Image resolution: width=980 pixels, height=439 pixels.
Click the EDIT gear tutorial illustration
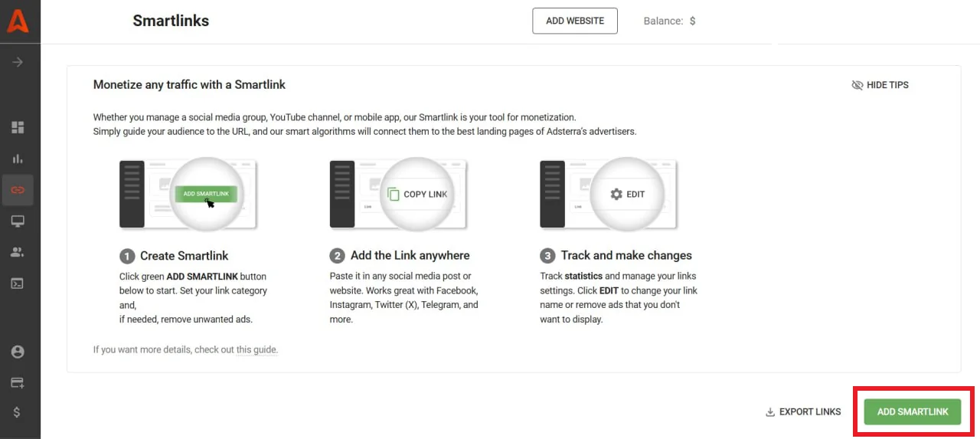[609, 194]
